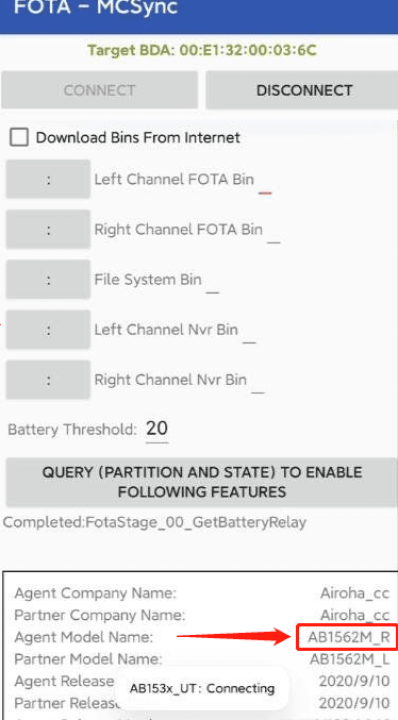Edit the Battery Threshold value field

pyautogui.click(x=157, y=429)
